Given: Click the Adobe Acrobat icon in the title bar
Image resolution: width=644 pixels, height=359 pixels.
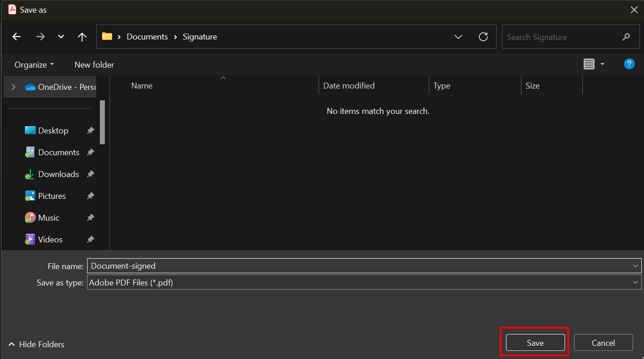Looking at the screenshot, I should (12, 9).
